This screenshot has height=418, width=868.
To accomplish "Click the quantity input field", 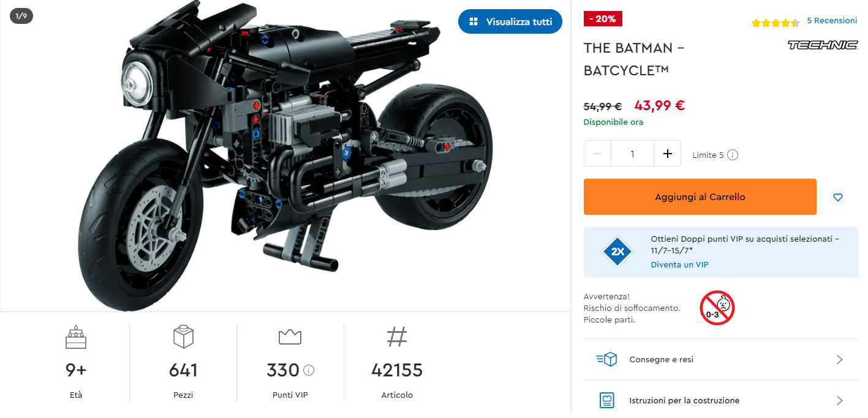I will pos(632,154).
